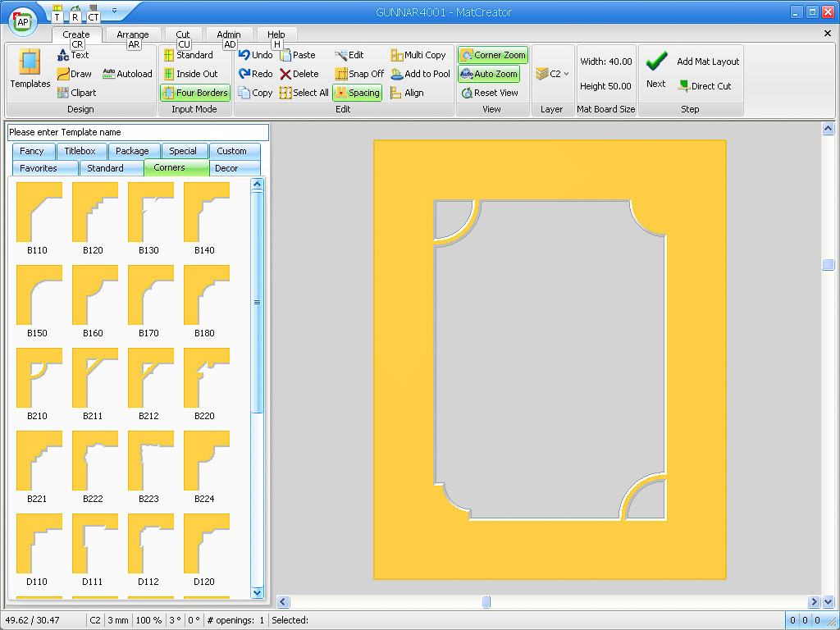840x630 pixels.
Task: Select the Draw tool
Action: tap(64, 74)
